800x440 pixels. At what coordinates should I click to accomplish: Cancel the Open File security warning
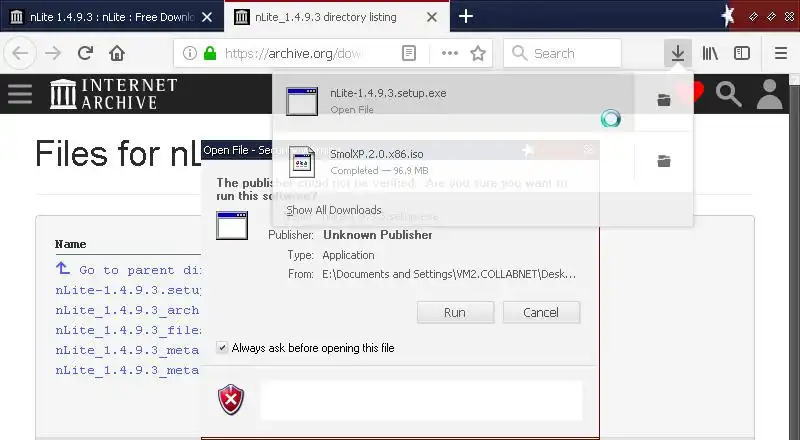point(541,312)
